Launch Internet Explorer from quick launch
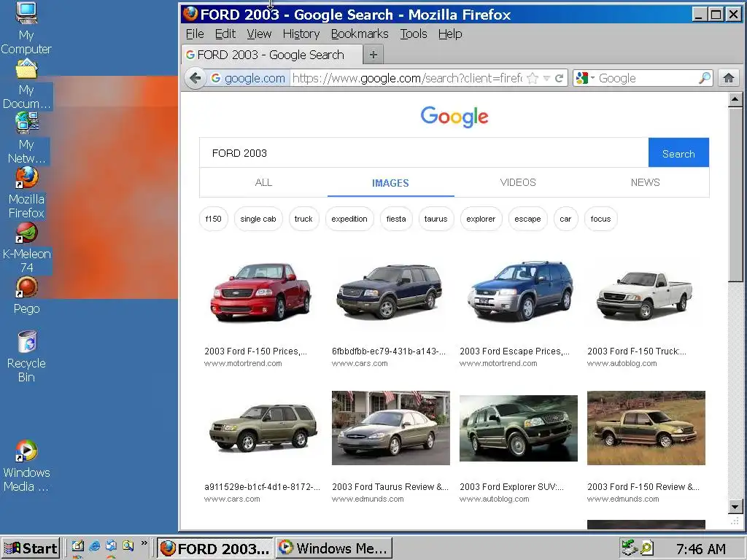This screenshot has width=747, height=560. pos(94,546)
